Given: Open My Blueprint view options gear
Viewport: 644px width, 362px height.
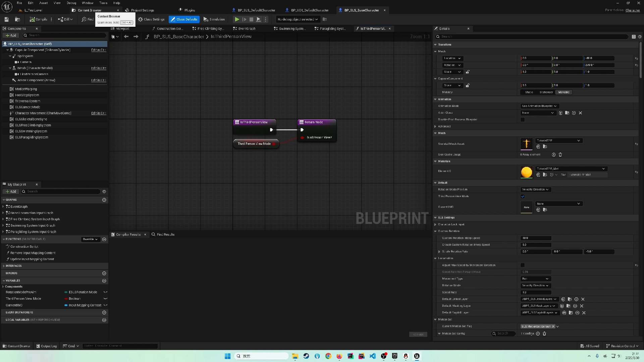Looking at the screenshot, I should (x=104, y=192).
